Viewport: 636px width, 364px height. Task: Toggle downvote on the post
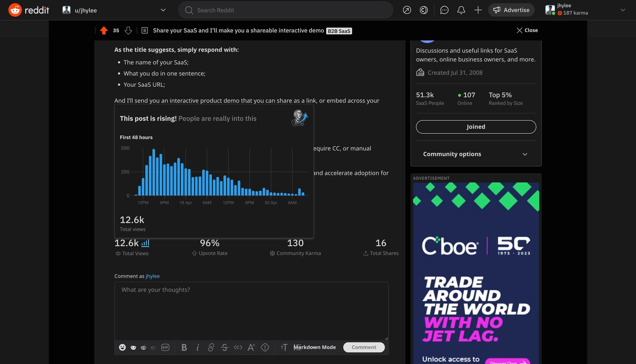[128, 30]
